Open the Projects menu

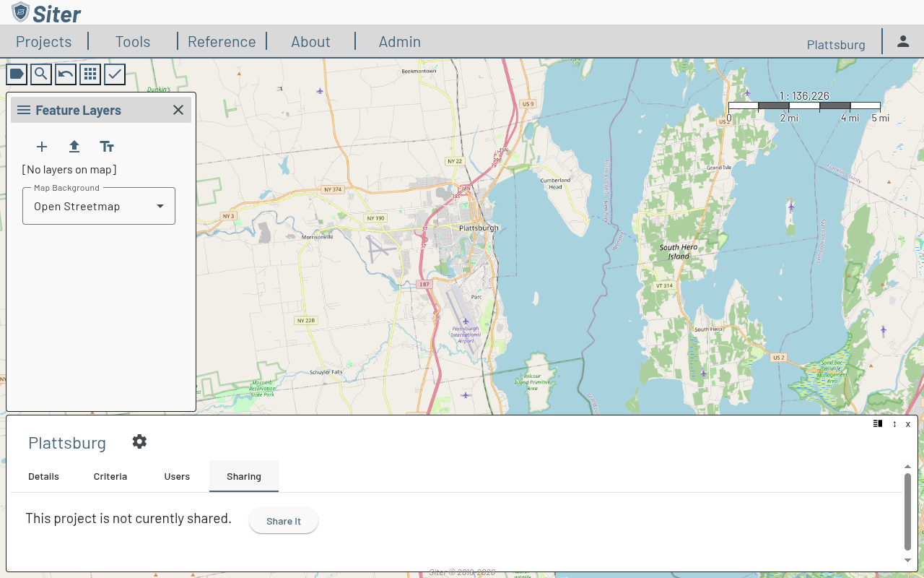point(44,42)
